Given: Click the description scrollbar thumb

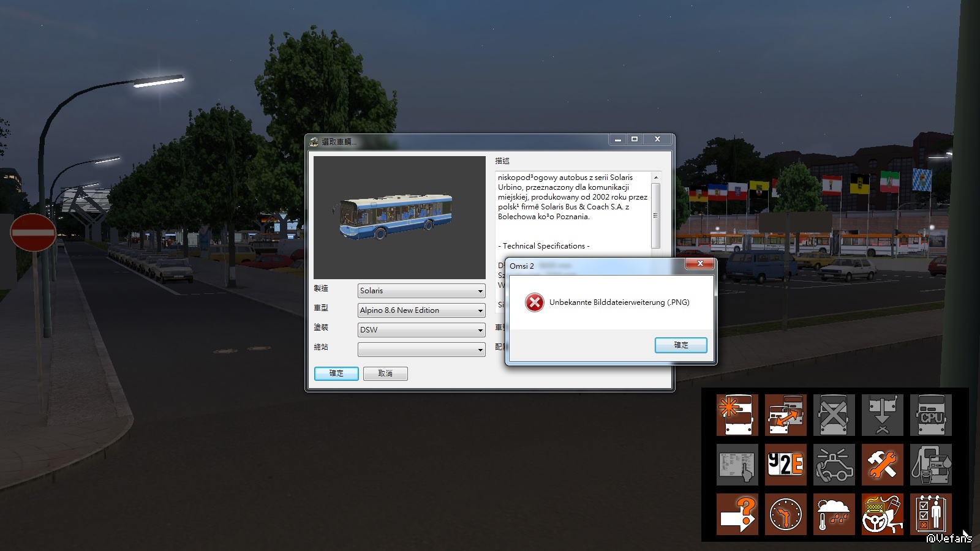Looking at the screenshot, I should pos(656,216).
